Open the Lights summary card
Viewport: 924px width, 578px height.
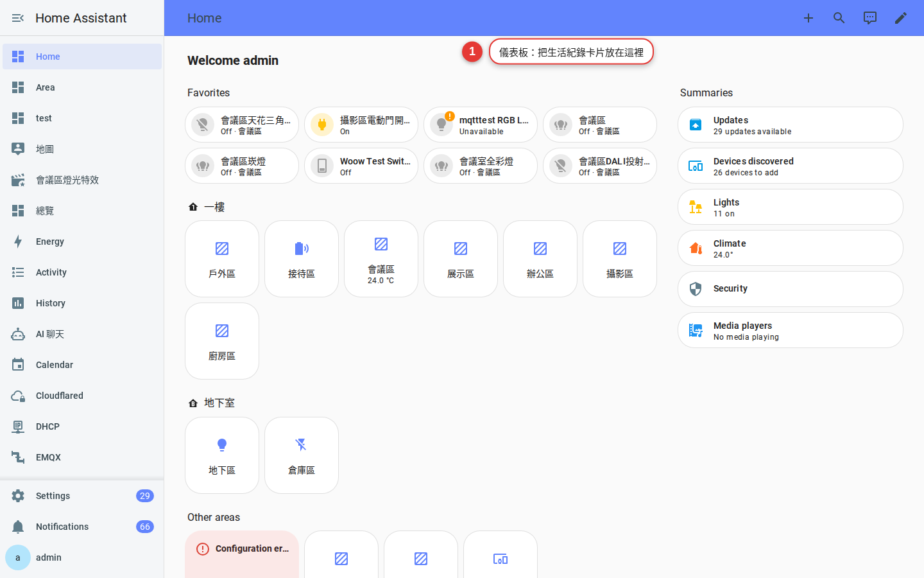[791, 207]
